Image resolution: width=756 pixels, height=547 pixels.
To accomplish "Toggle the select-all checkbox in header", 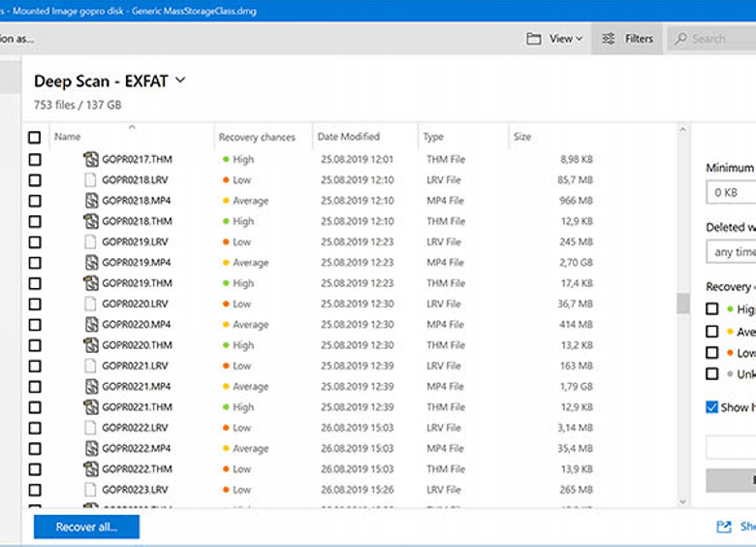I will point(35,138).
